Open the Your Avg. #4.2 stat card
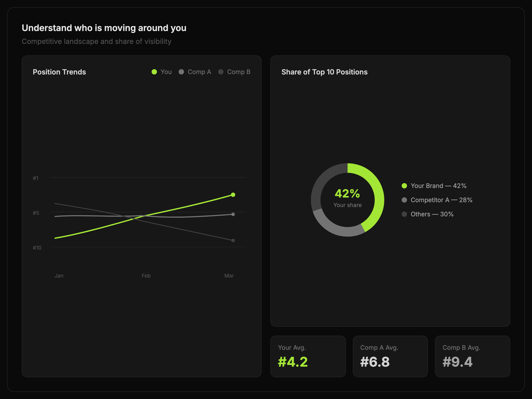The height and width of the screenshot is (399, 532). [x=308, y=356]
